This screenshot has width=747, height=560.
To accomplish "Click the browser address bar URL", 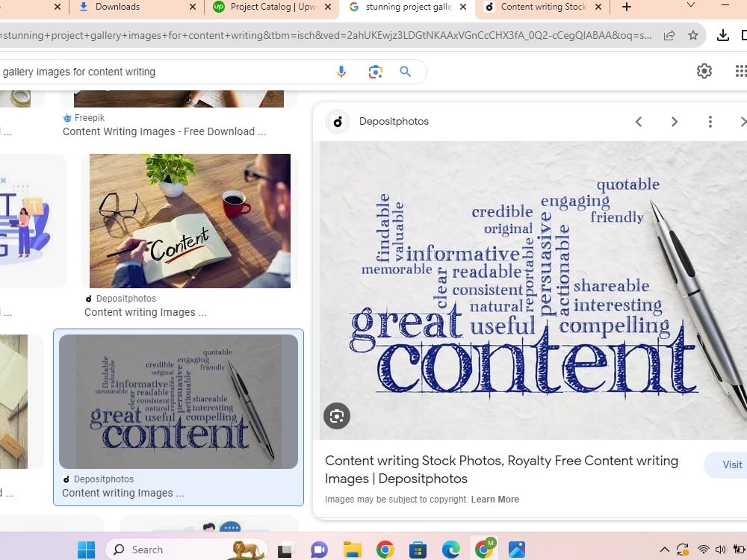I will coord(326,35).
